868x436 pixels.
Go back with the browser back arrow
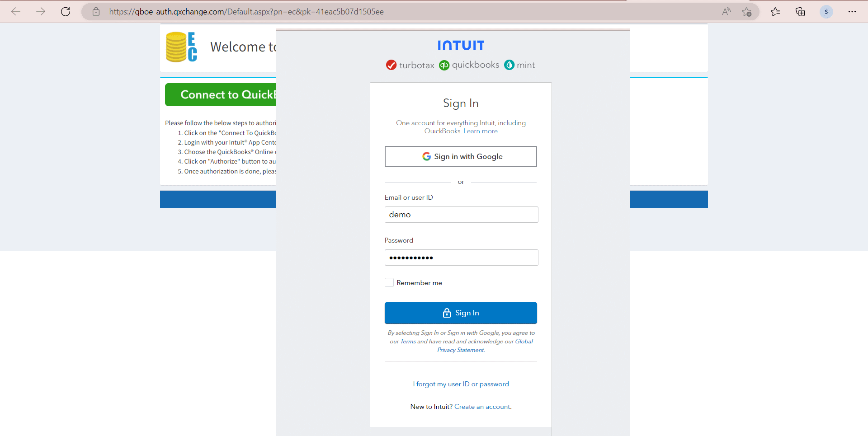coord(16,12)
